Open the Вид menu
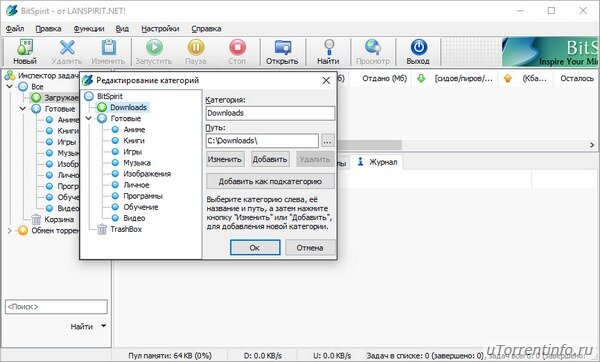The image size is (600, 362). [x=122, y=29]
